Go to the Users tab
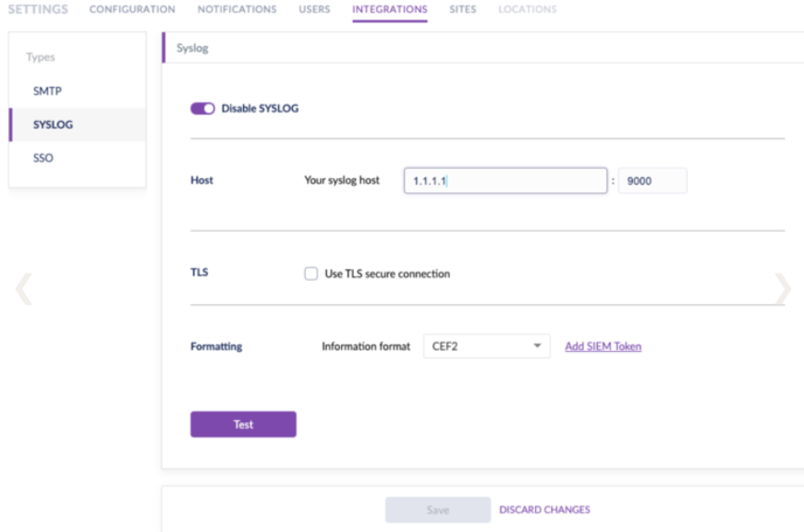804x532 pixels. click(314, 9)
